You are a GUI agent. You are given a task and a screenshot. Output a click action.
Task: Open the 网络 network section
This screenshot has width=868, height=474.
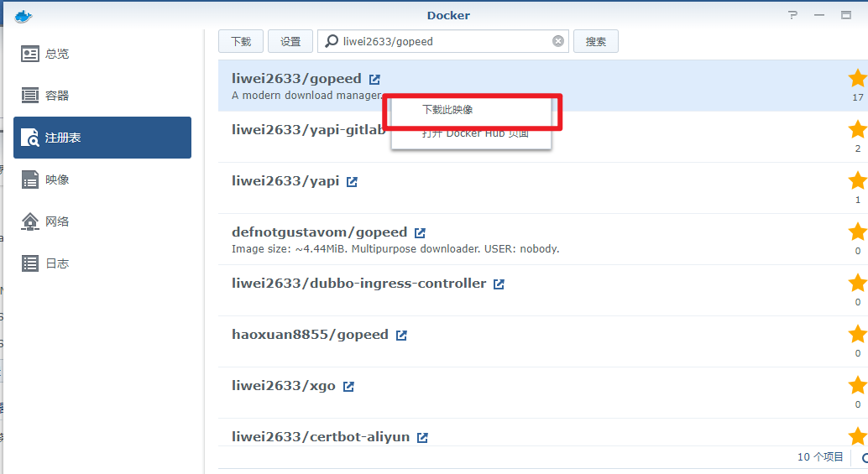(102, 221)
